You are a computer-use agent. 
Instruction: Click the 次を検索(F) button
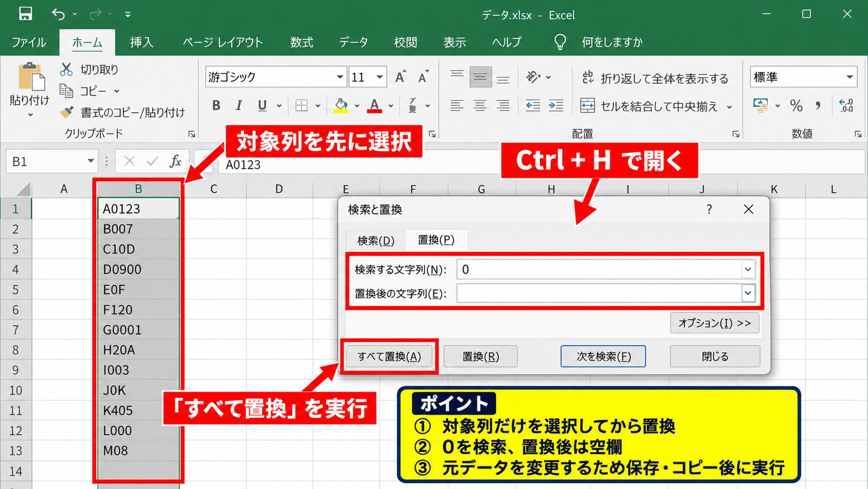tap(603, 356)
